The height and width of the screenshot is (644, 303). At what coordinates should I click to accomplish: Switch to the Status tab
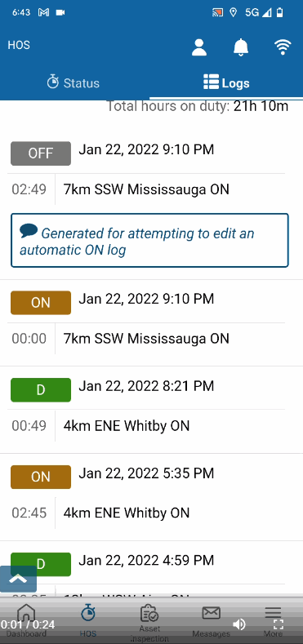point(74,82)
